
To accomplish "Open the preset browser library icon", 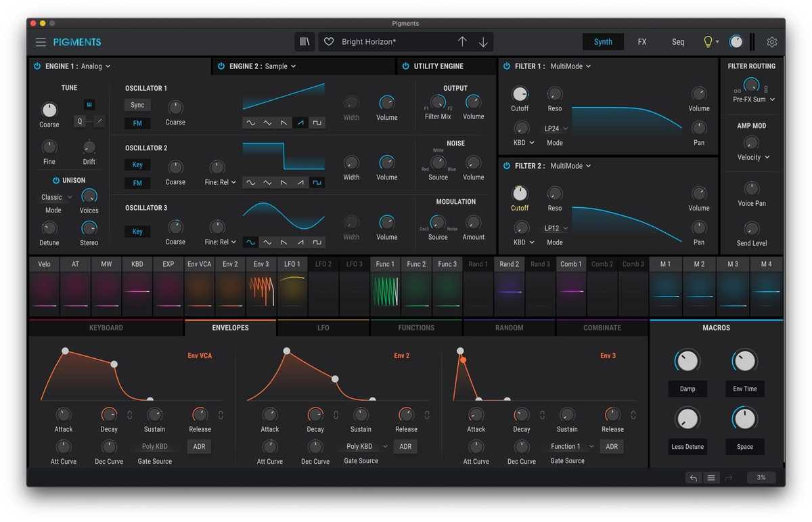I will pyautogui.click(x=304, y=42).
